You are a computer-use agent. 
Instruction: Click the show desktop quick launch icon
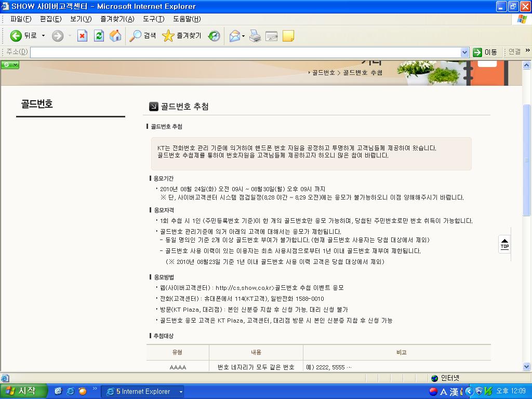click(x=58, y=391)
